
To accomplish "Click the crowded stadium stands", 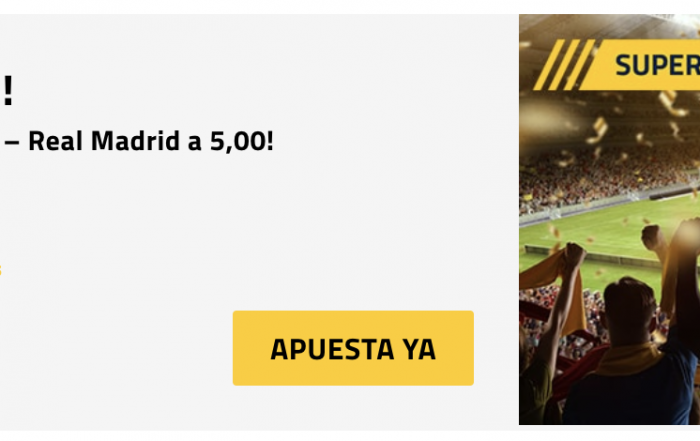I will click(x=607, y=179).
